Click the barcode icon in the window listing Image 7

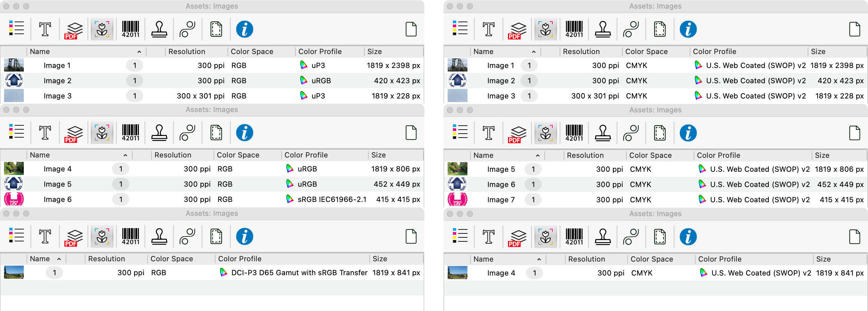coord(574,133)
